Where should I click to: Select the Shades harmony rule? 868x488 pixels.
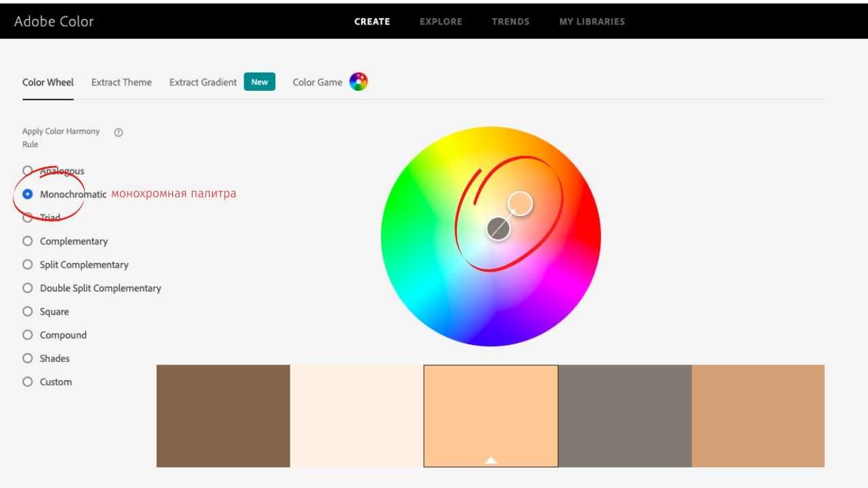click(x=28, y=359)
